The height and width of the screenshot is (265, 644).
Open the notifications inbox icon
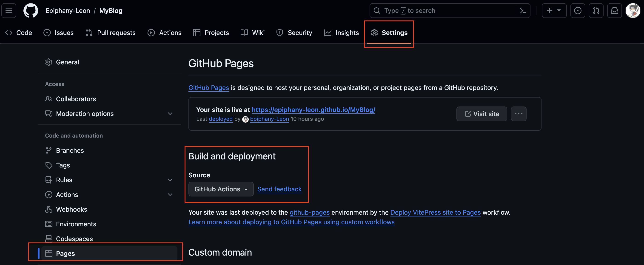pyautogui.click(x=615, y=11)
